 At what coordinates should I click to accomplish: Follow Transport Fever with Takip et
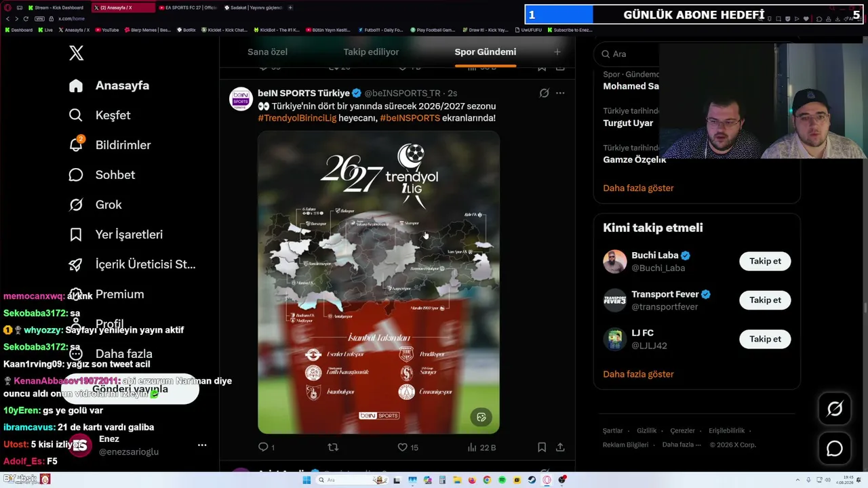pos(765,300)
